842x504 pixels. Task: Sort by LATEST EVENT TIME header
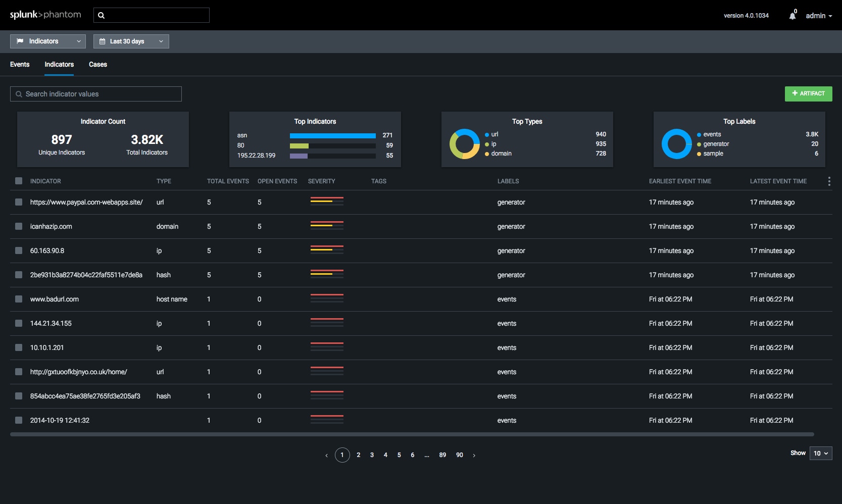coord(778,181)
